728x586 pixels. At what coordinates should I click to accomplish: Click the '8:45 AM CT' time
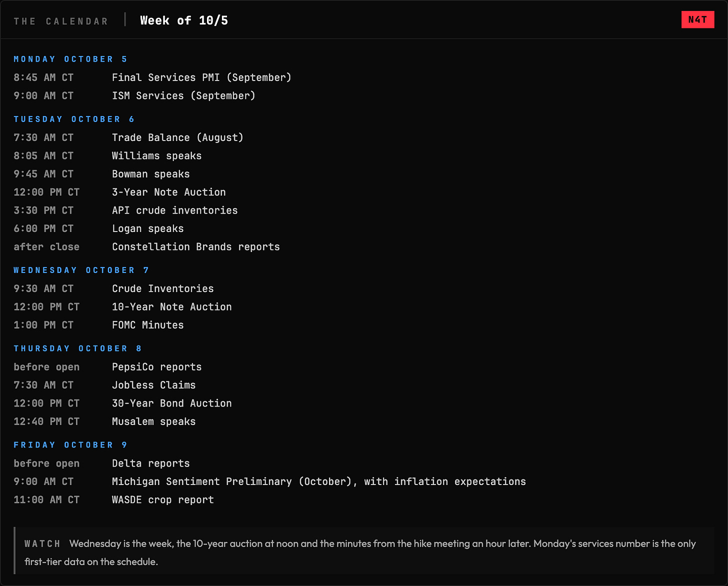point(43,77)
